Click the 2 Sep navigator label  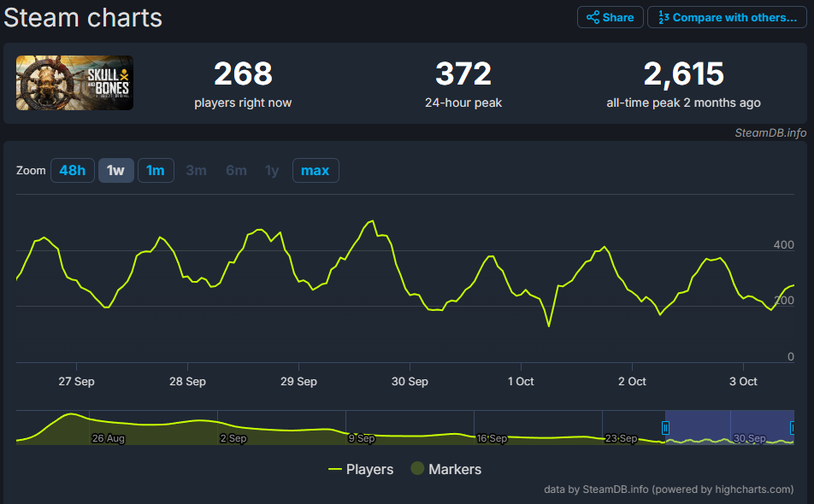(x=233, y=438)
